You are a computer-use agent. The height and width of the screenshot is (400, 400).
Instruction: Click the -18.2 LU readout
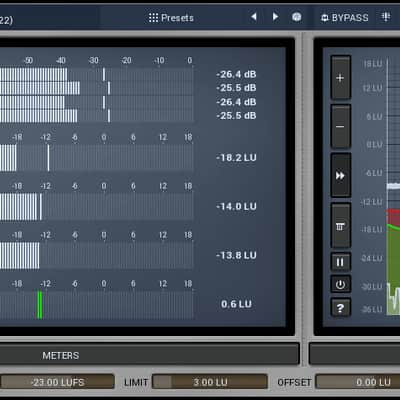pos(236,158)
